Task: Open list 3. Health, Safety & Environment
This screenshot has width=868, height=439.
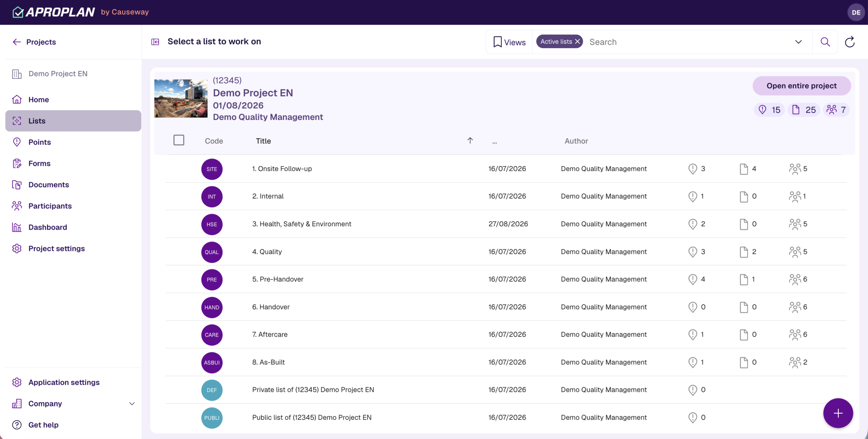Action: 302,224
